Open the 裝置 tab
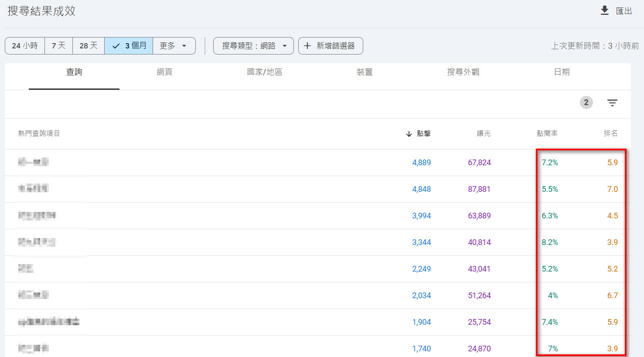The width and height of the screenshot is (644, 357). (x=365, y=72)
